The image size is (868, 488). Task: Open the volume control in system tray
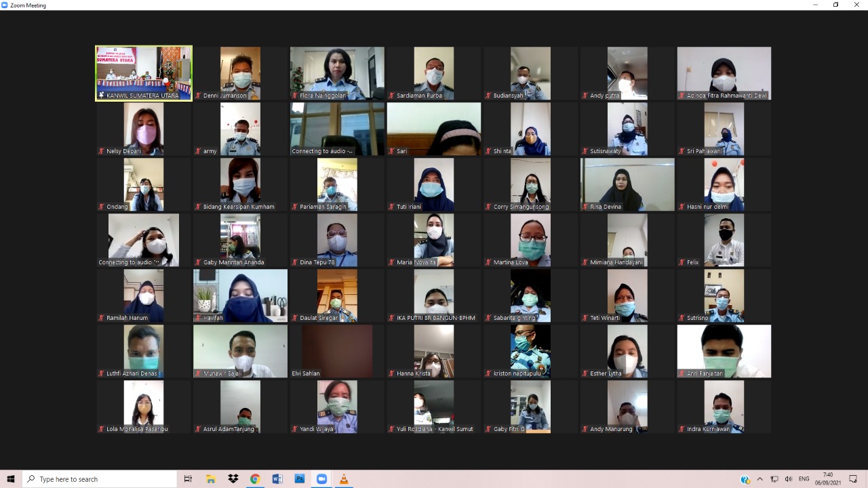click(x=789, y=479)
